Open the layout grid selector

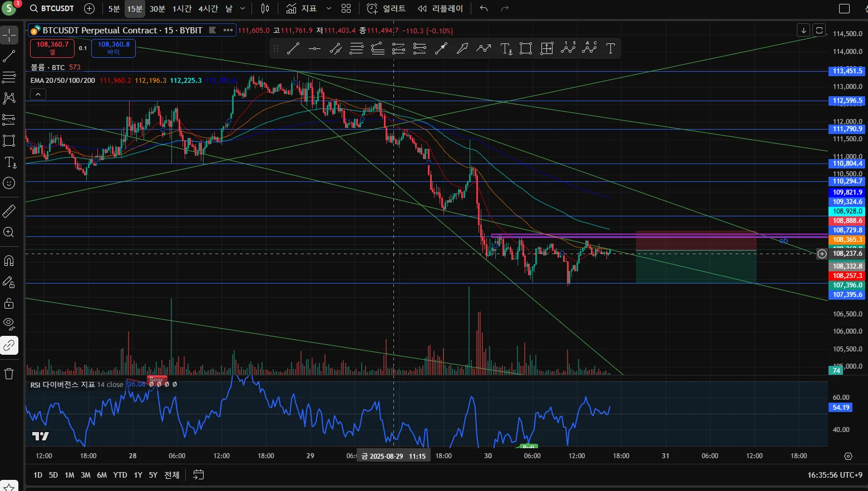pos(346,8)
